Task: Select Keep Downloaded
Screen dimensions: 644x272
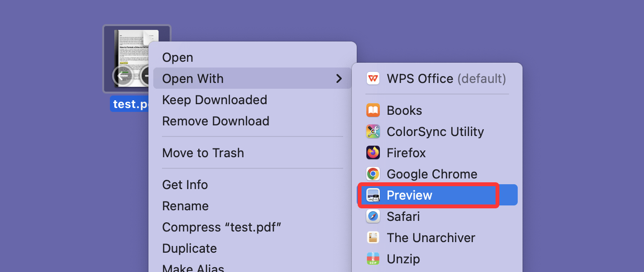Action: tap(253, 100)
